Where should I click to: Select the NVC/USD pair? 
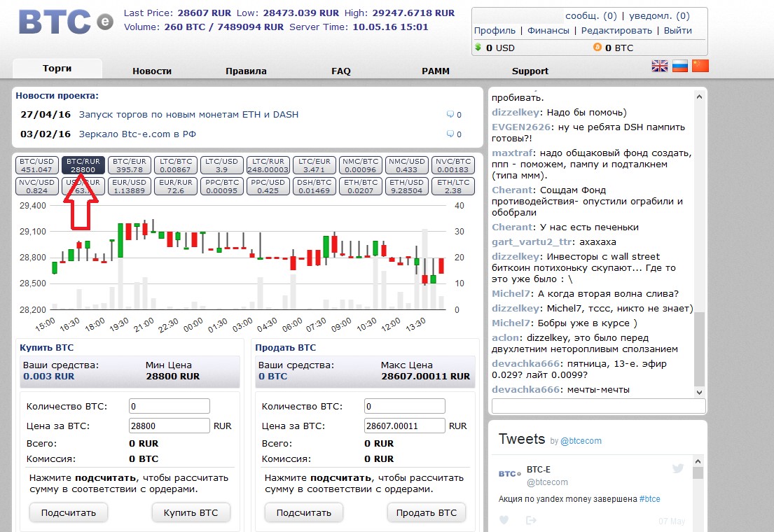pyautogui.click(x=36, y=186)
